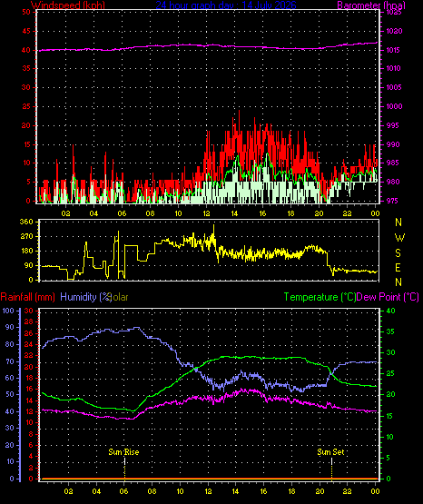423x504 pixels.
Task: Select the 'Sun Rise' label text
Action: tap(123, 452)
